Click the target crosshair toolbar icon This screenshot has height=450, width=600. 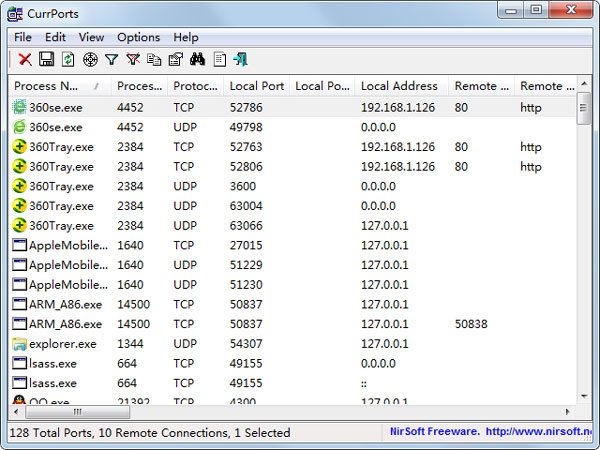click(90, 59)
